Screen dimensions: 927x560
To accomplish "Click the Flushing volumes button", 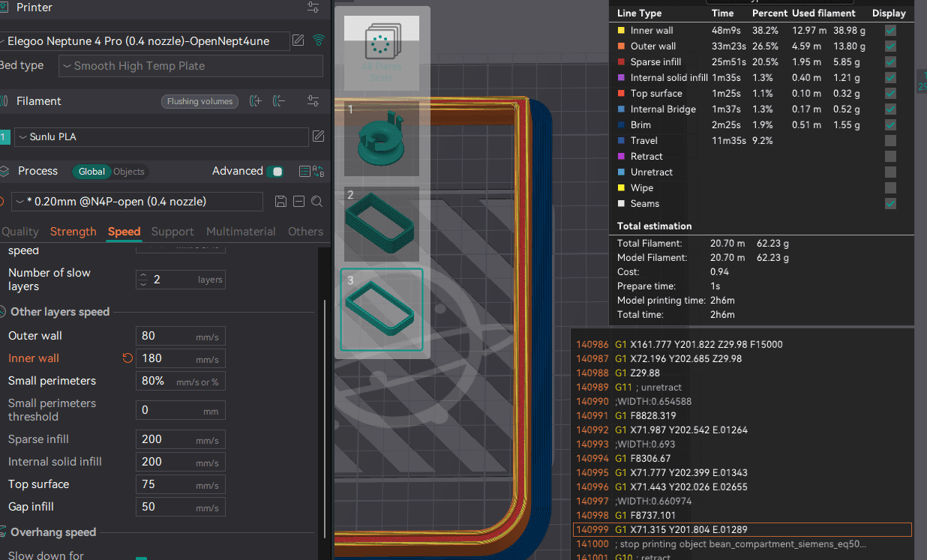I will coord(199,102).
